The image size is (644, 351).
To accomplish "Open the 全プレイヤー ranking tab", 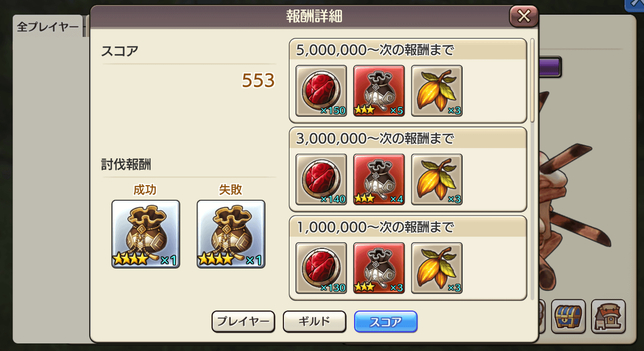I will click(x=48, y=27).
